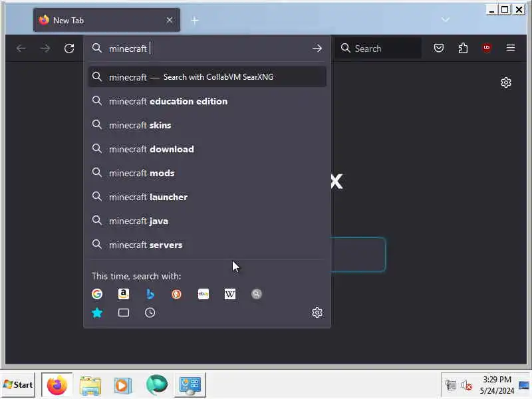Open the clock showing 3:29 PM
The width and height of the screenshot is (532, 399).
point(497,385)
